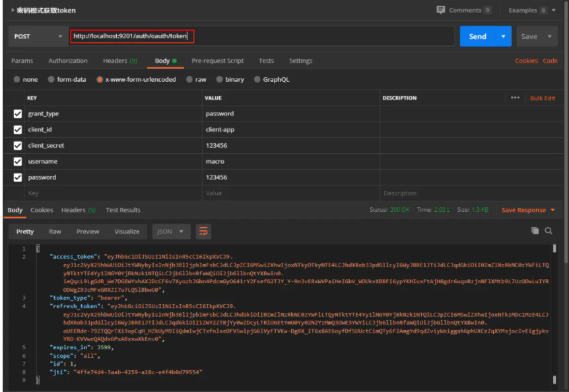Uncheck the username parameter checkbox
Image resolution: width=569 pixels, height=392 pixels.
[x=17, y=162]
